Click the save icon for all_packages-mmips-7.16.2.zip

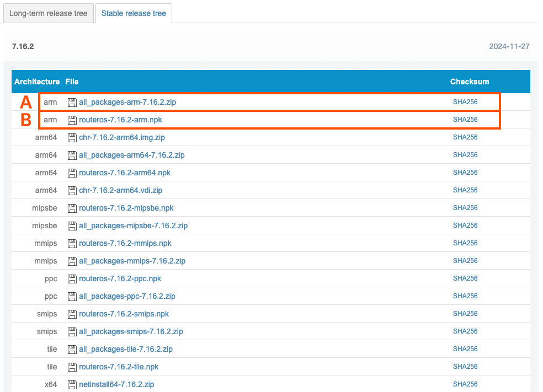pos(72,261)
